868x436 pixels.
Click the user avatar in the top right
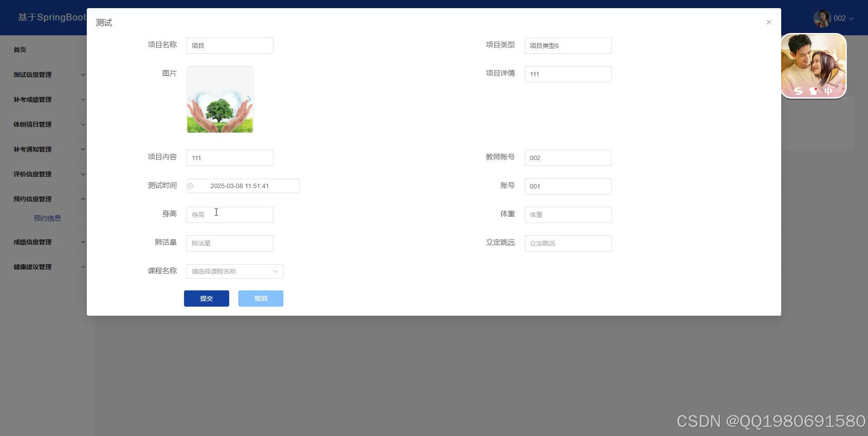(821, 18)
